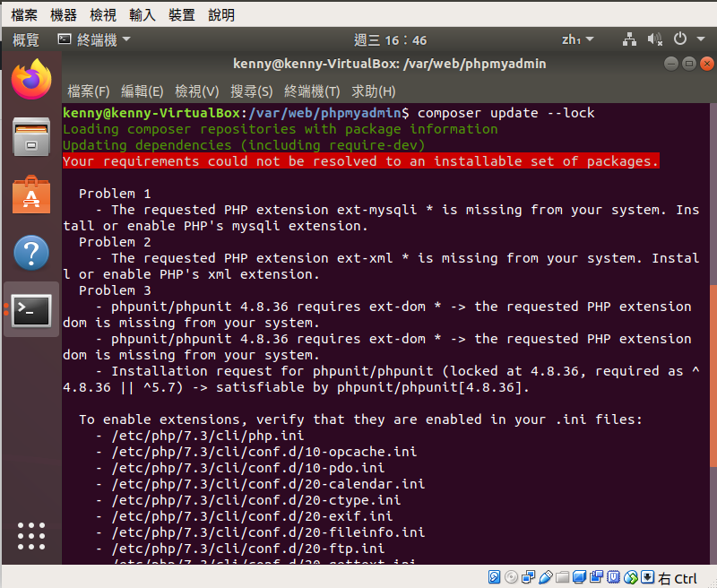Click the hard disk activity status icon
The height and width of the screenshot is (588, 717).
(x=494, y=577)
